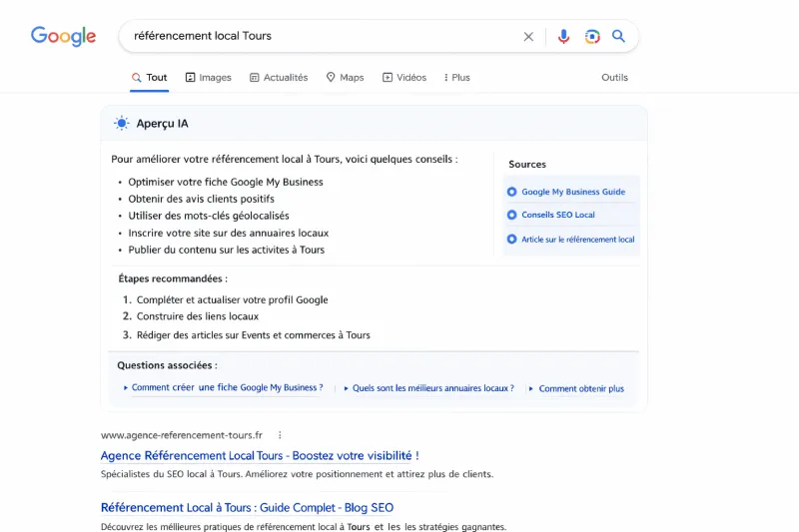Open question Quels sont les meilleurs annuaires locaux
Screen dimensions: 799x532
pyautogui.click(x=433, y=388)
